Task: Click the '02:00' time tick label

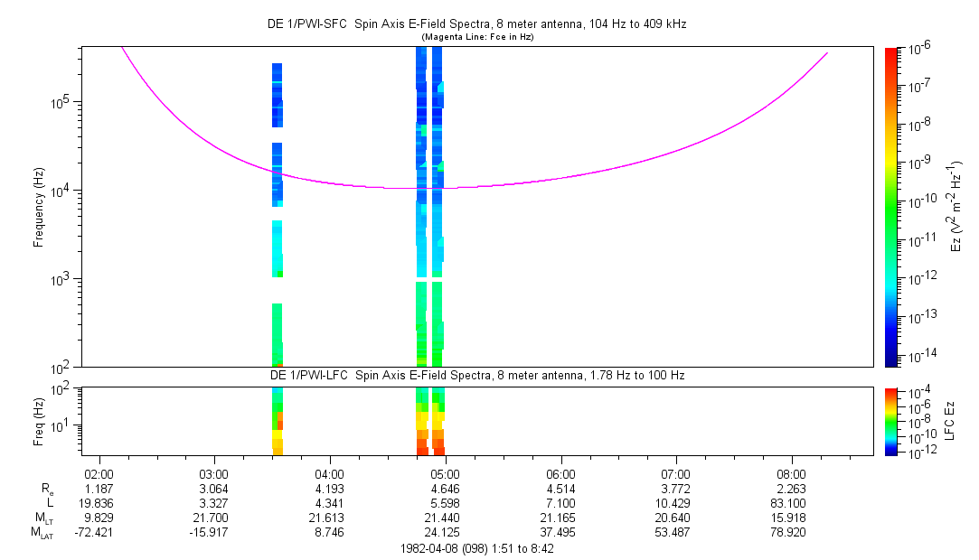Action: (99, 474)
